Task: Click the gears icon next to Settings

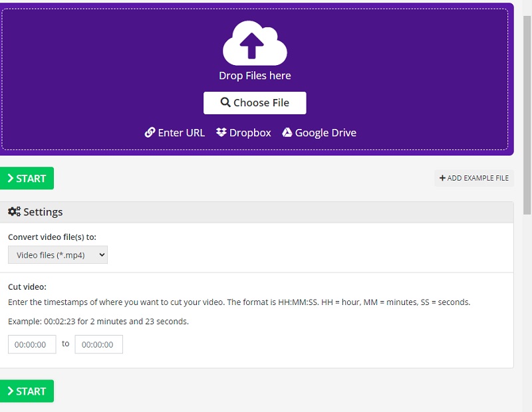Action: coord(14,212)
